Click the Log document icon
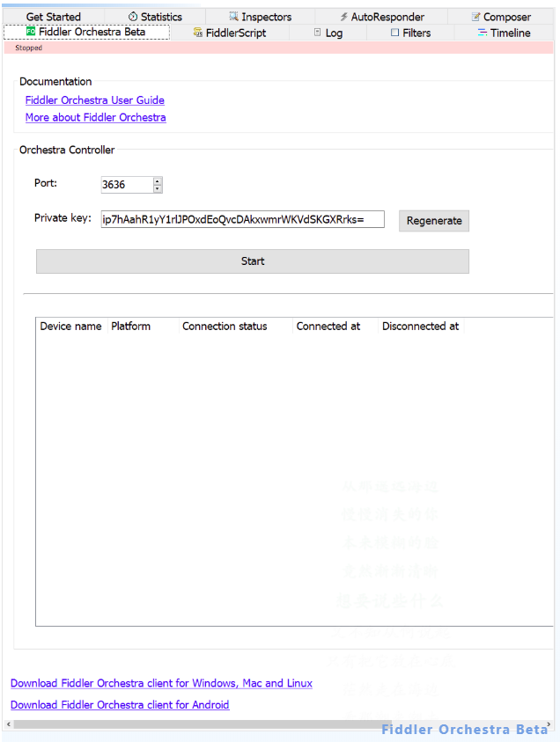The image size is (560, 742). (317, 33)
